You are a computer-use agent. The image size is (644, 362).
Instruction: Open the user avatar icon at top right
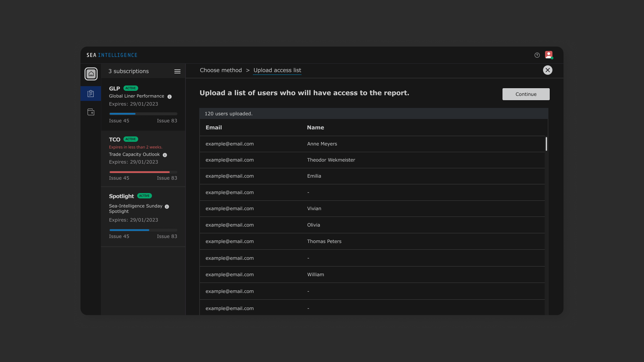[x=549, y=55]
